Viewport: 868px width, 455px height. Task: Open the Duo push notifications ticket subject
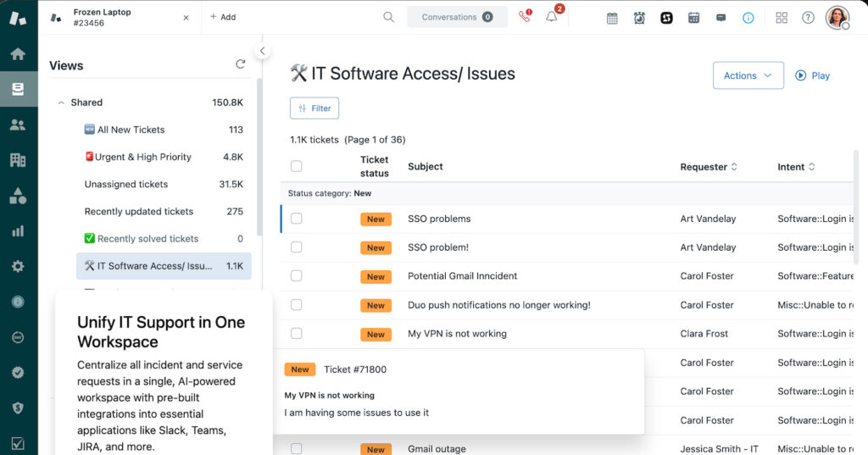498,305
